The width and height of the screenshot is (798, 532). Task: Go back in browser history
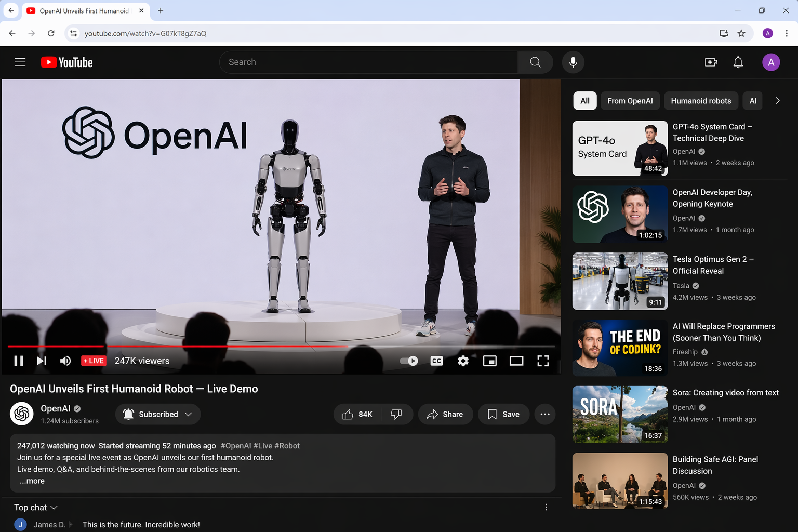point(12,33)
